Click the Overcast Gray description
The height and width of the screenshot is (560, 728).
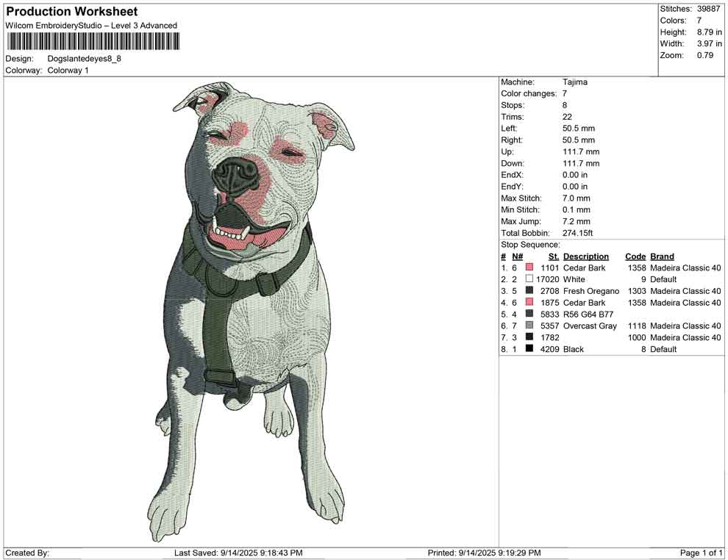590,326
